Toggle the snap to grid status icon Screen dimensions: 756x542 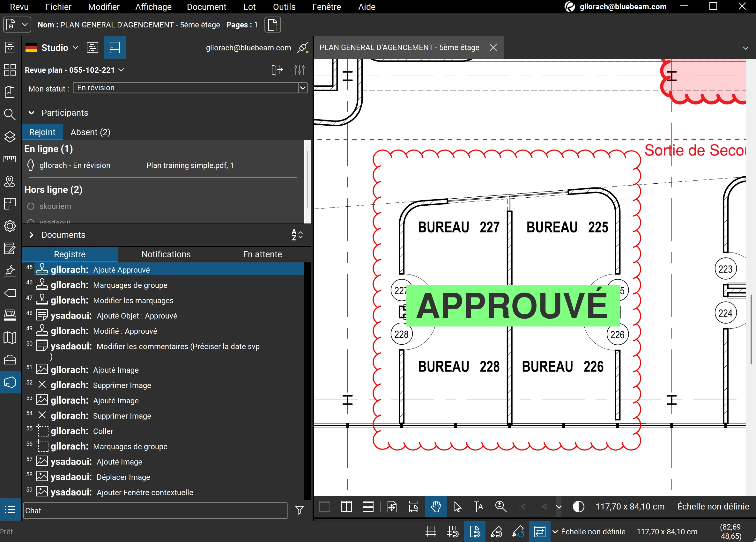tap(453, 531)
